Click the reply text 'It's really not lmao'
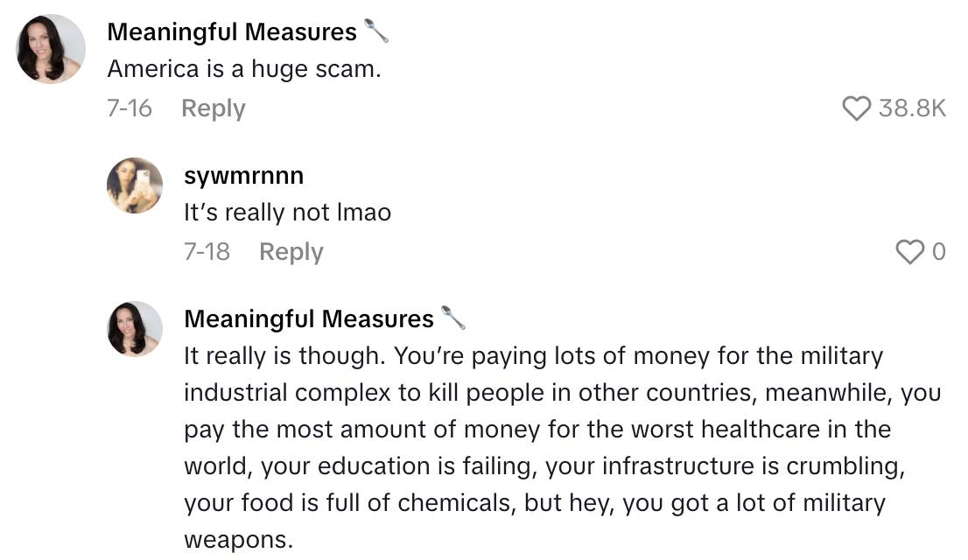 pos(286,212)
